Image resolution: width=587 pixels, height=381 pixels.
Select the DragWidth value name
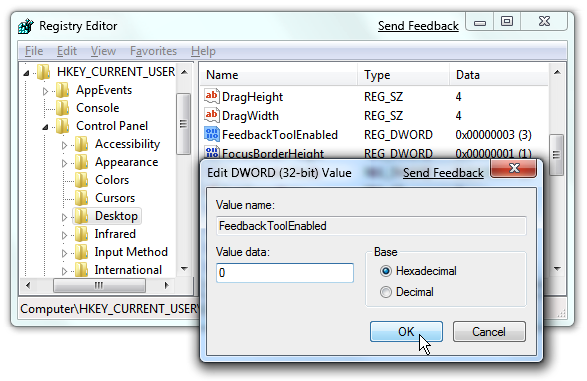pyautogui.click(x=250, y=116)
